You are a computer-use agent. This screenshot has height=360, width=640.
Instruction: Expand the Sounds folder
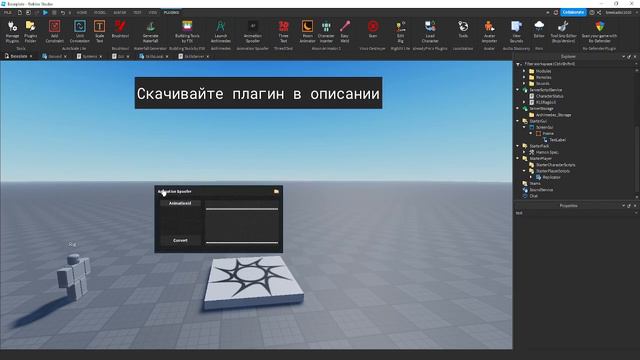pyautogui.click(x=524, y=83)
